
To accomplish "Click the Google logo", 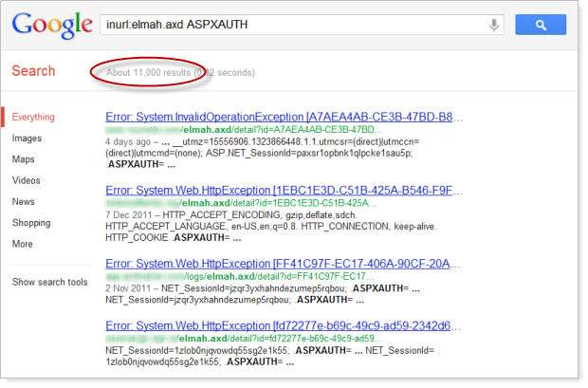I will click(x=52, y=26).
